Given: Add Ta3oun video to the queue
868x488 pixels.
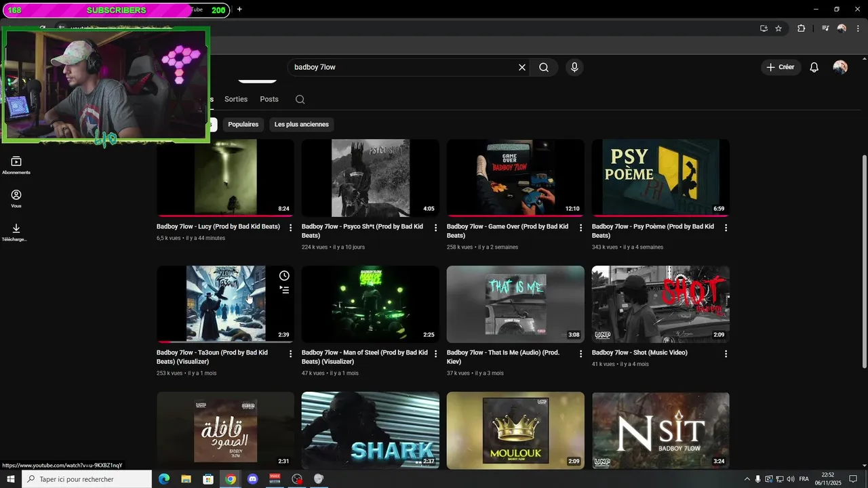Looking at the screenshot, I should pos(284,290).
